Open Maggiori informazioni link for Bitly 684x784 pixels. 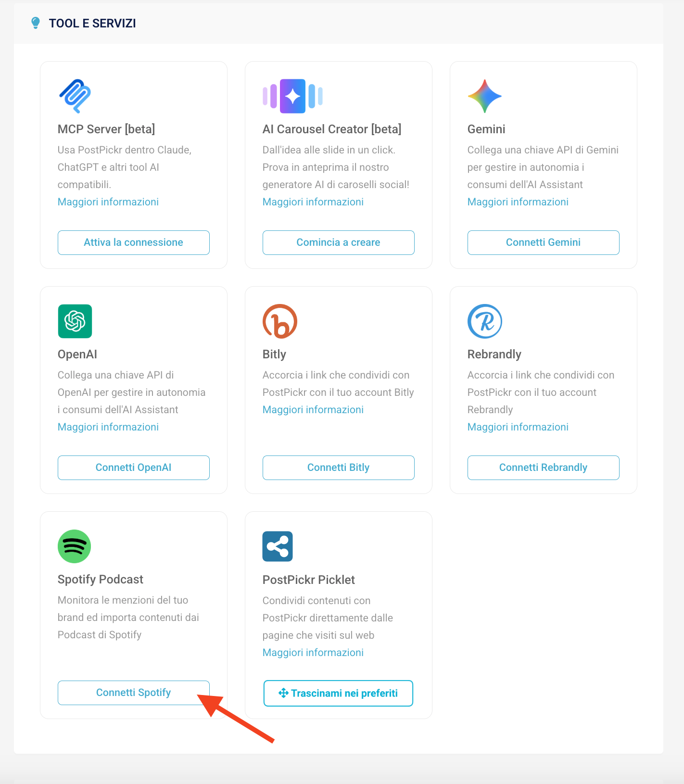click(x=313, y=410)
